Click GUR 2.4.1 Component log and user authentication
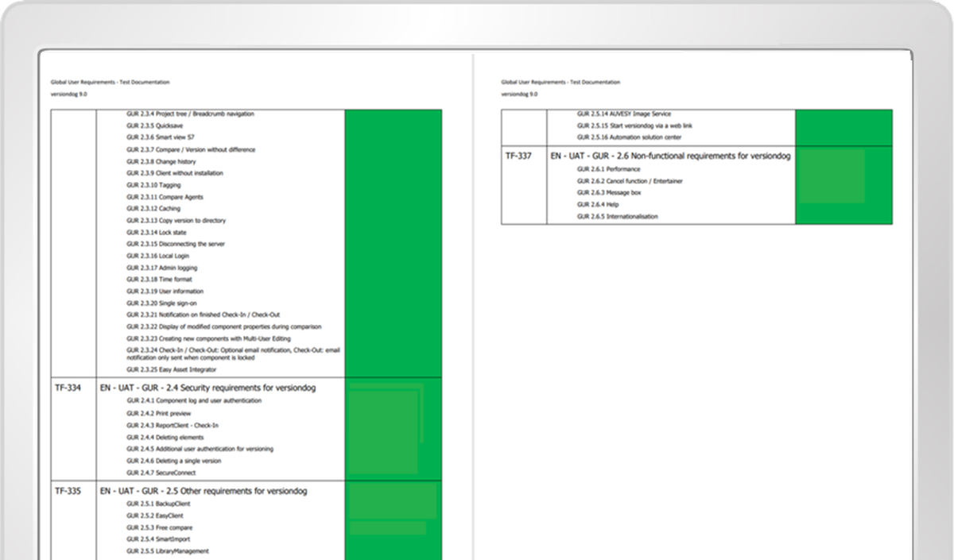 [194, 401]
